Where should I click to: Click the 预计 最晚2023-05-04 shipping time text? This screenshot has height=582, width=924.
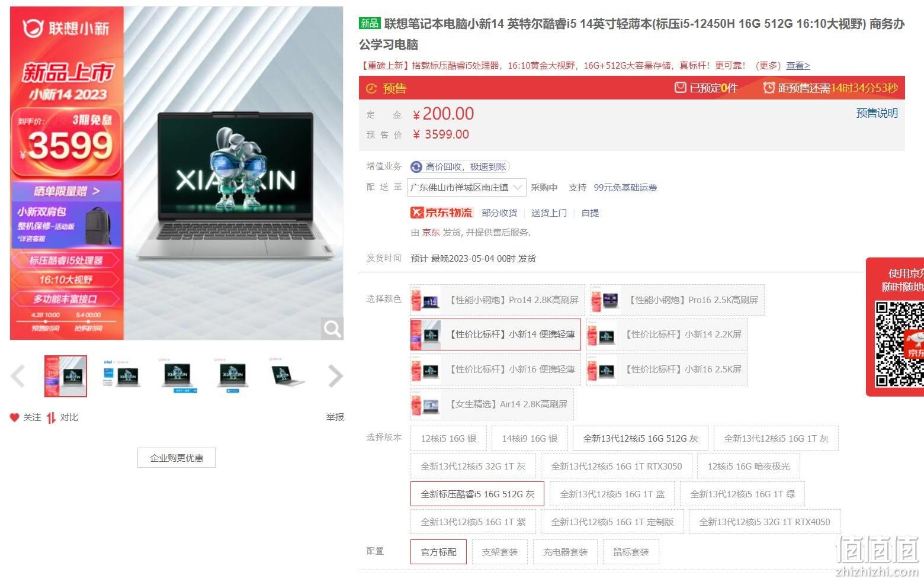pyautogui.click(x=473, y=259)
